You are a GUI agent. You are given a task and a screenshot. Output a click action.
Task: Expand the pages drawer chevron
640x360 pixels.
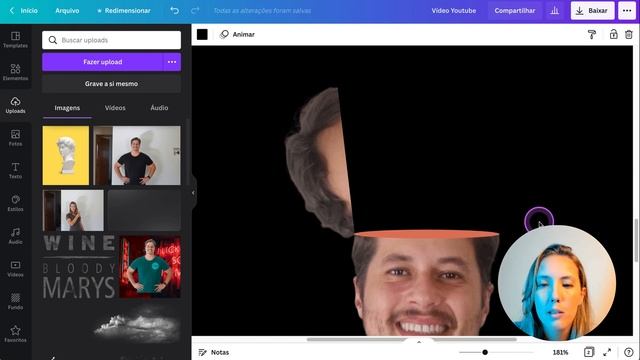click(419, 342)
